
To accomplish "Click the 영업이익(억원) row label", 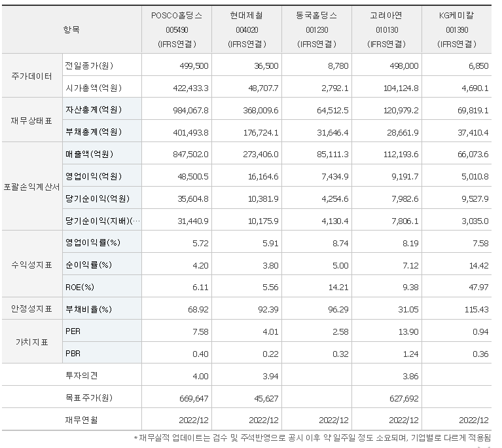I will point(94,176).
